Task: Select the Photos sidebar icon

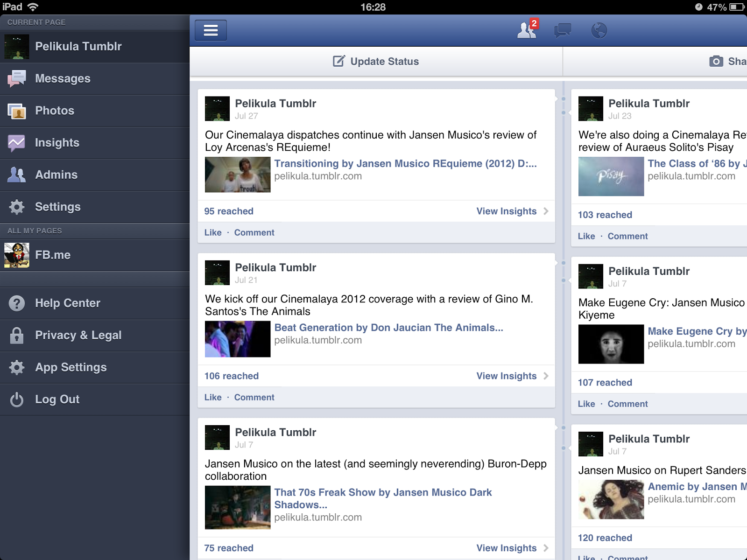Action: [17, 111]
